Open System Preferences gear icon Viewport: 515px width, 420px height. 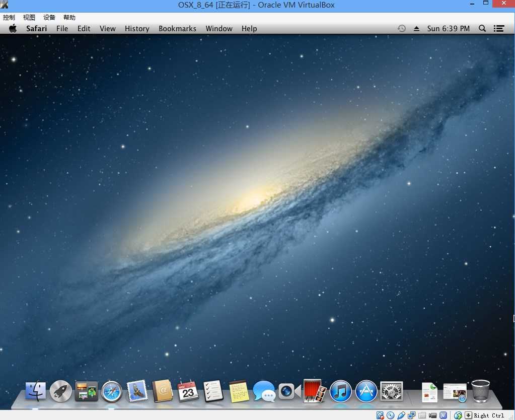[392, 391]
